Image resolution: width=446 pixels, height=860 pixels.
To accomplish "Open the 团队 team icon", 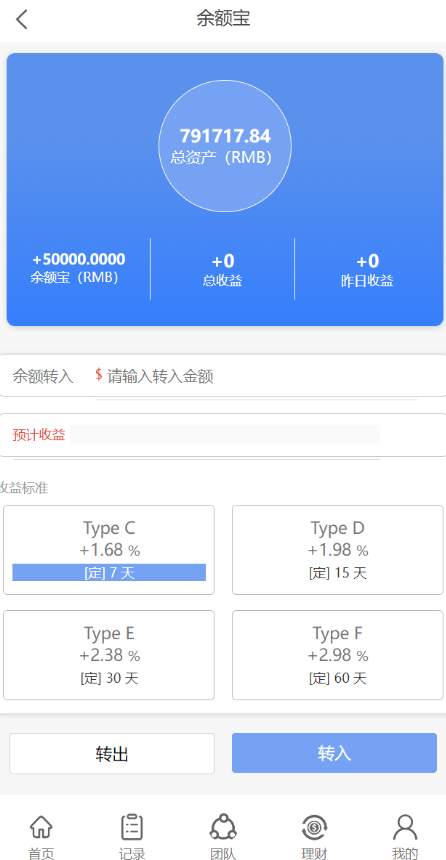I will [x=223, y=827].
